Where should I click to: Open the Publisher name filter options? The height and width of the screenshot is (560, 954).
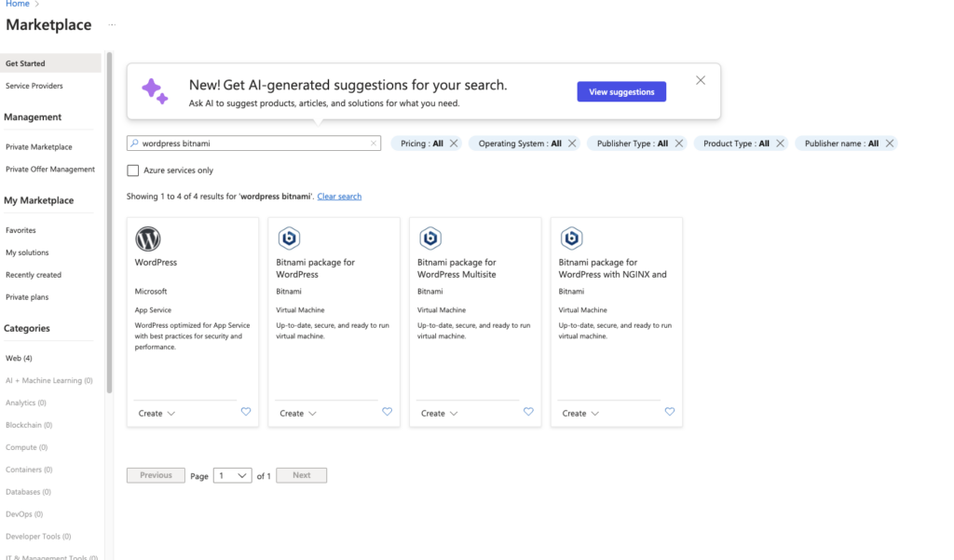click(x=841, y=143)
